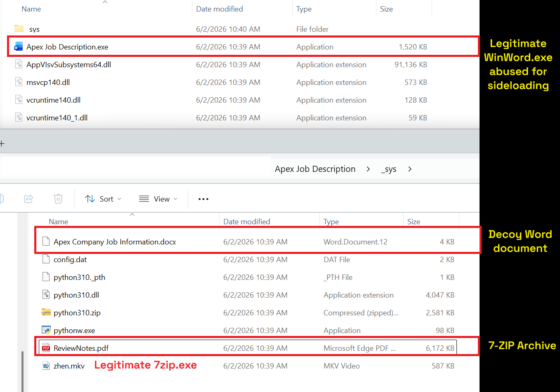Viewport: 560px width, 392px height.
Task: Select the vcruntime140_1.dll file name
Action: tap(57, 117)
